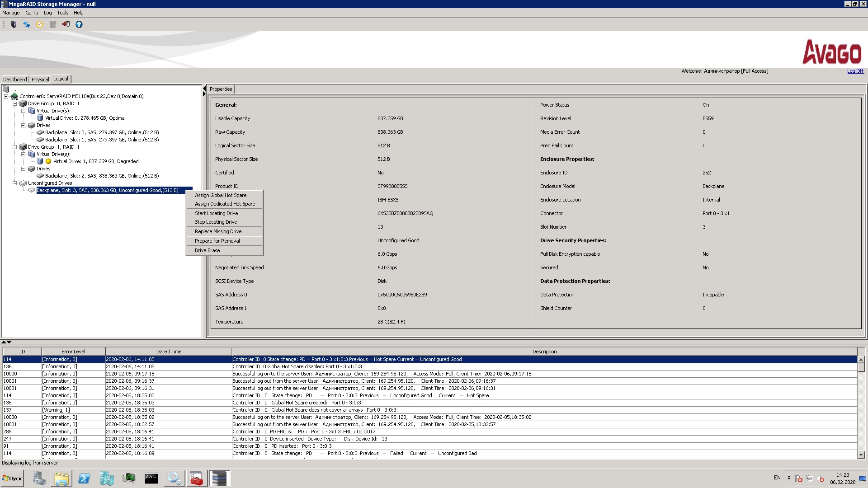Click the Slot 3 unconfigured drive icon
Image resolution: width=868 pixels, height=488 pixels.
[x=32, y=190]
